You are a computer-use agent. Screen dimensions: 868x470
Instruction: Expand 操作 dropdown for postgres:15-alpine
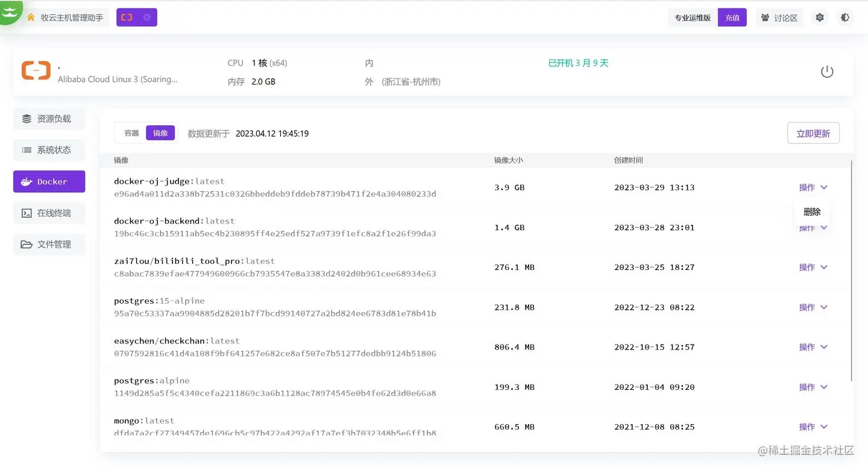pyautogui.click(x=813, y=307)
